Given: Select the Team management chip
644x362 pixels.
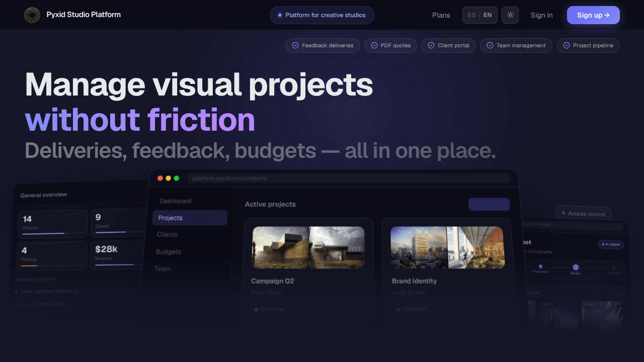Looking at the screenshot, I should point(516,45).
